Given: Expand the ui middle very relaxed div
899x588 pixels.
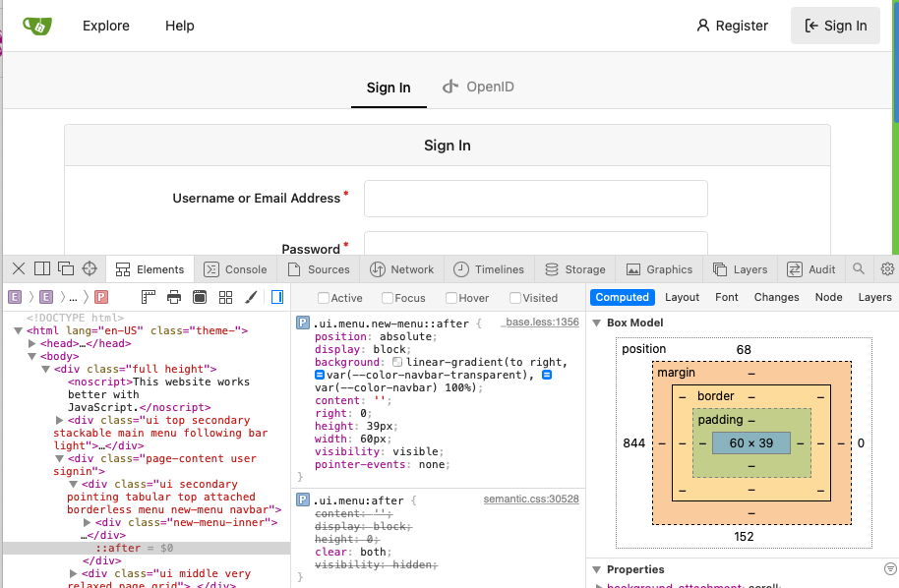Looking at the screenshot, I should tap(73, 573).
